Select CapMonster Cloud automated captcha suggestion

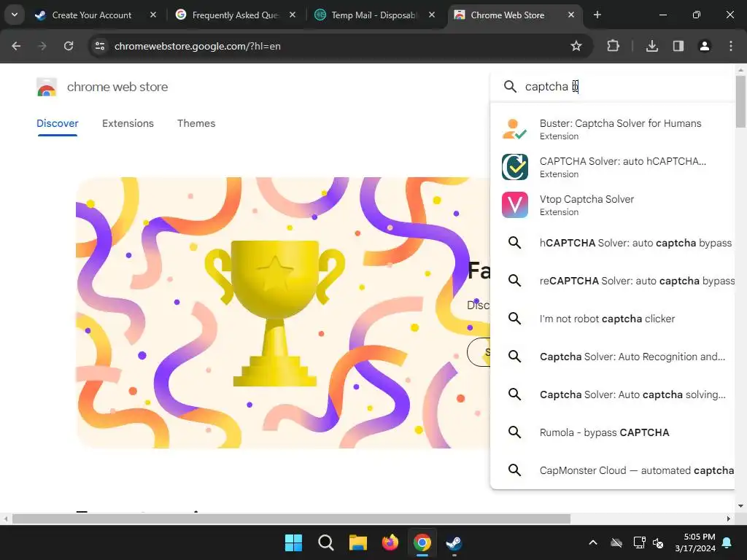tap(613, 470)
